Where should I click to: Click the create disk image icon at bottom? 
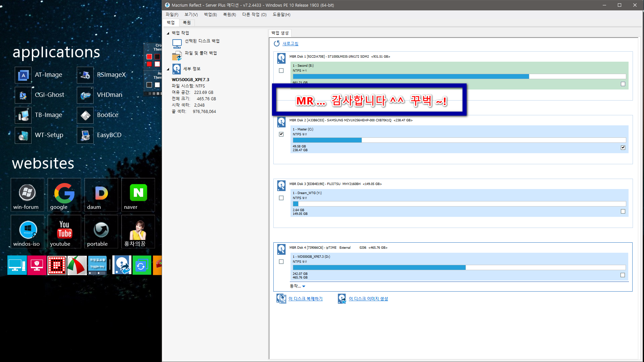point(342,299)
